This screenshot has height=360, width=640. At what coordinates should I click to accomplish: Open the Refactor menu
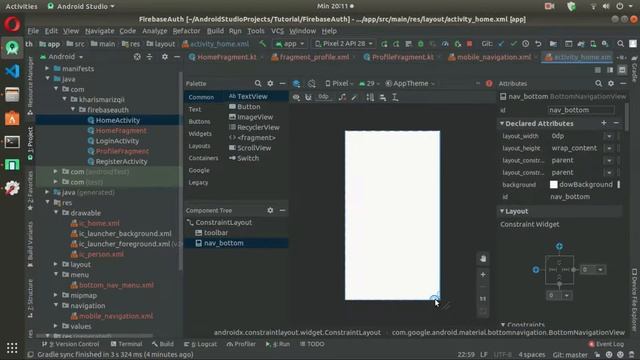coord(186,31)
